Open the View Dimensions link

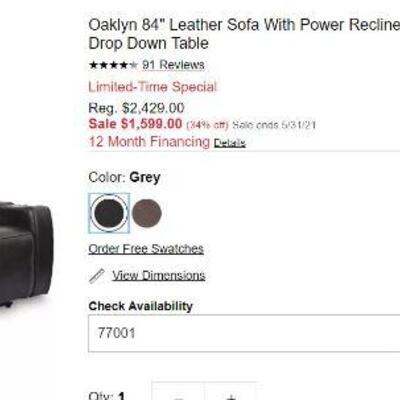159,275
